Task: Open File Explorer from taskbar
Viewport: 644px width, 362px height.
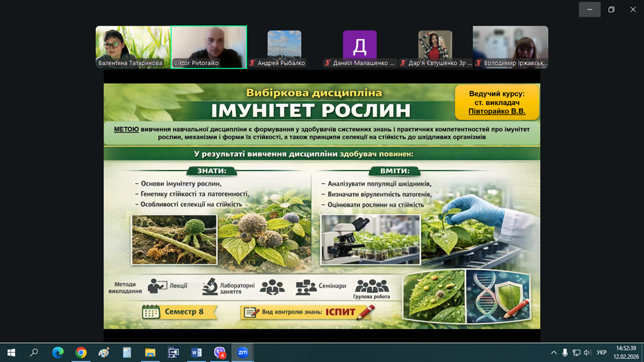Action: (x=150, y=353)
